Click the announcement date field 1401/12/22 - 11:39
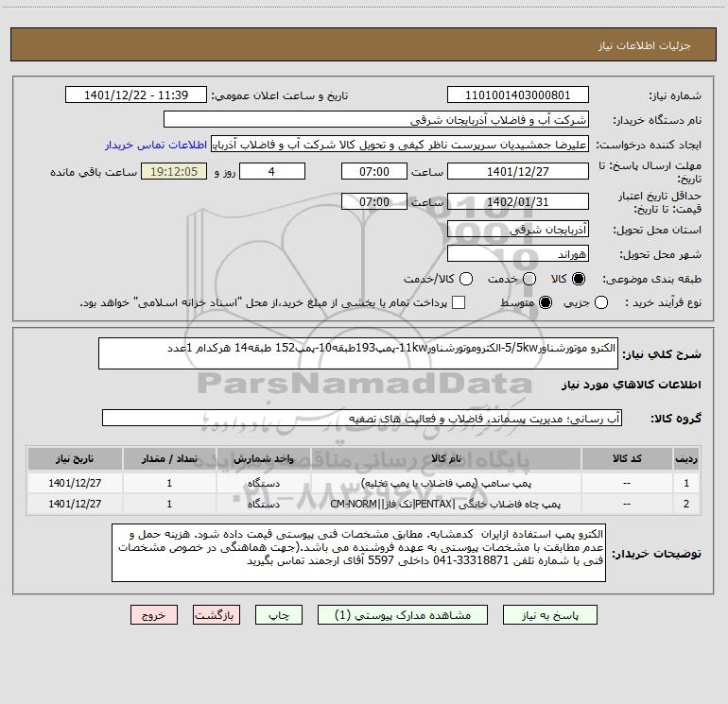Screen dimensions: 728x704 [136, 95]
